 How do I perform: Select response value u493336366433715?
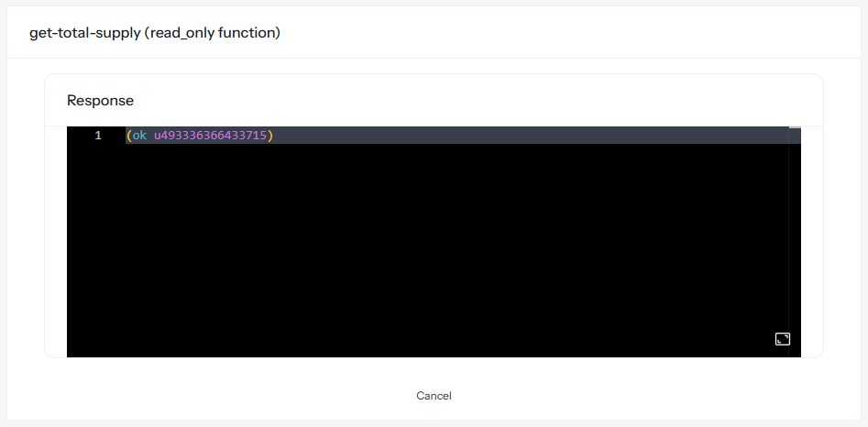210,136
